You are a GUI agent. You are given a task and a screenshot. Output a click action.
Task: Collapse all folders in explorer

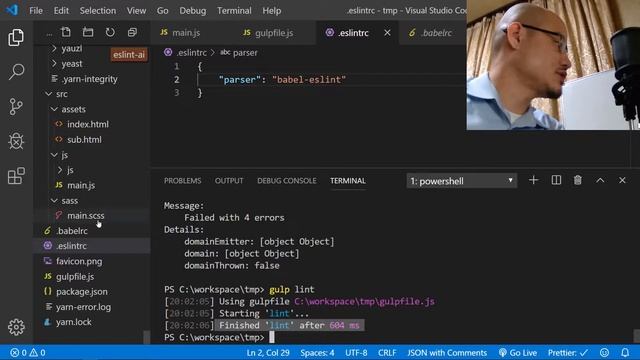[132, 32]
